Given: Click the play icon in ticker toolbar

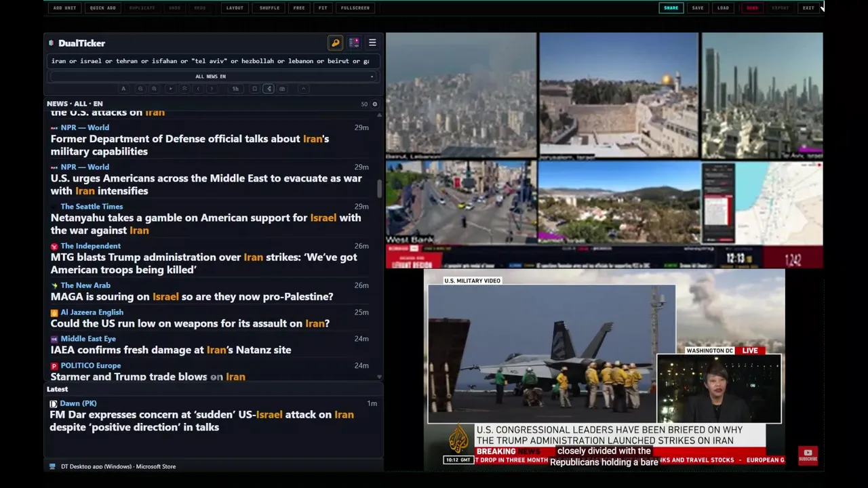Looking at the screenshot, I should (x=170, y=89).
